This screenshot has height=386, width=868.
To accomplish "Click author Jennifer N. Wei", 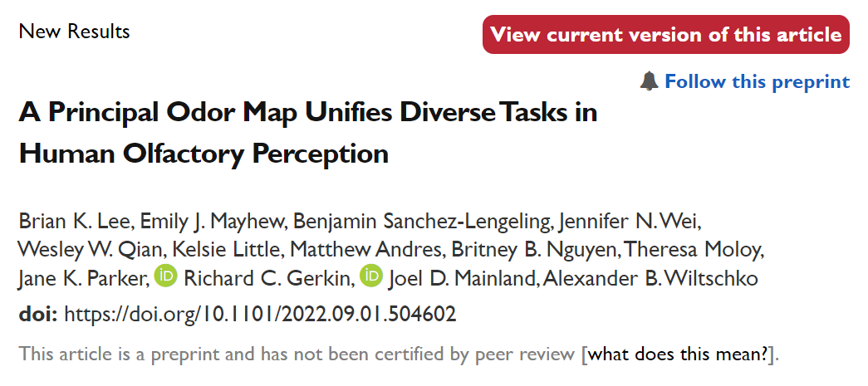I will click(x=630, y=221).
